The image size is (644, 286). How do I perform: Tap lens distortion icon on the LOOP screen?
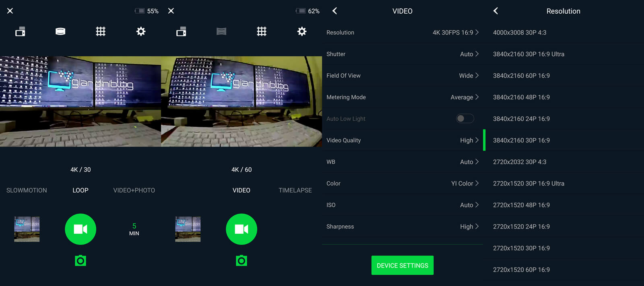coord(60,31)
